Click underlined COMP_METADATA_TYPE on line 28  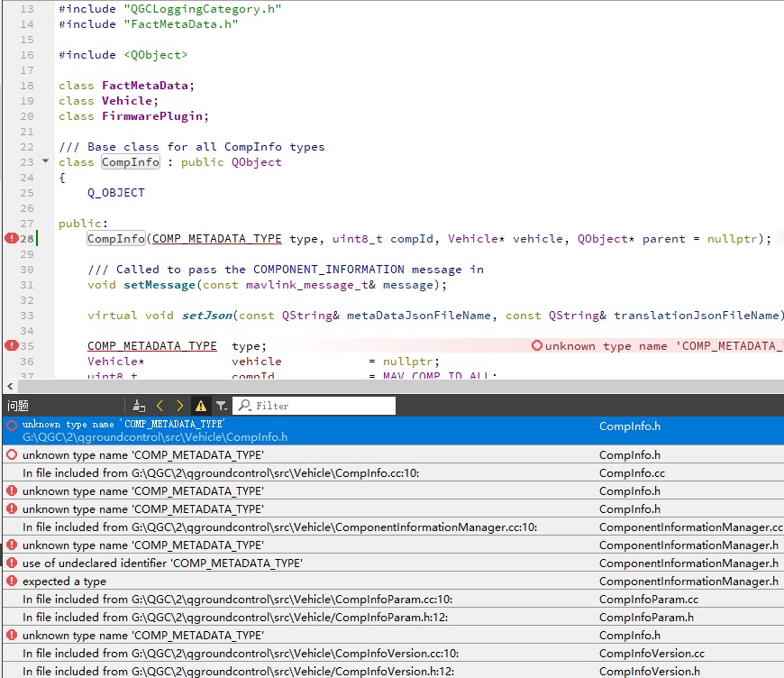(x=216, y=239)
